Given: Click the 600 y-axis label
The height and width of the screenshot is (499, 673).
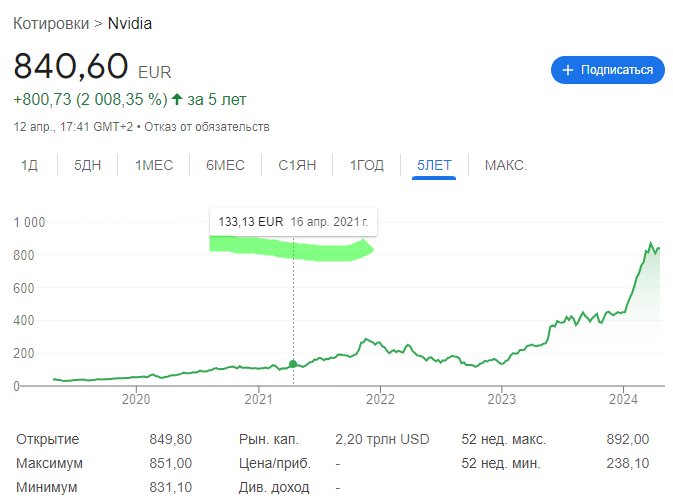Looking at the screenshot, I should [24, 288].
